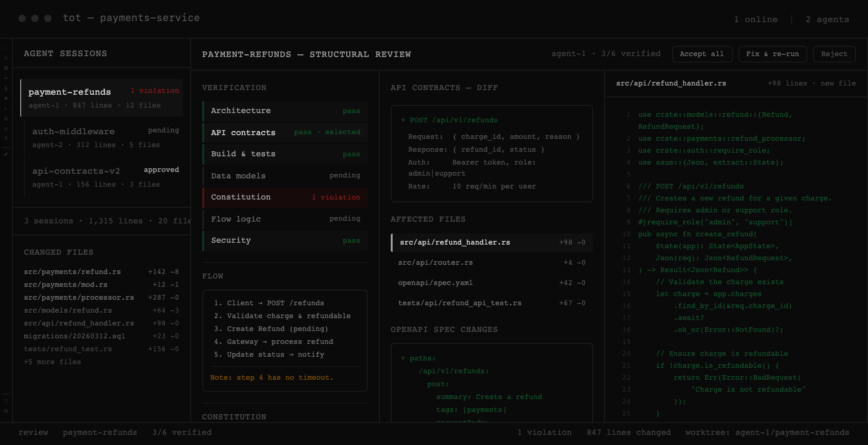The height and width of the screenshot is (445, 868).
Task: Click the brackets icon in the left rail
Action: 6,48
